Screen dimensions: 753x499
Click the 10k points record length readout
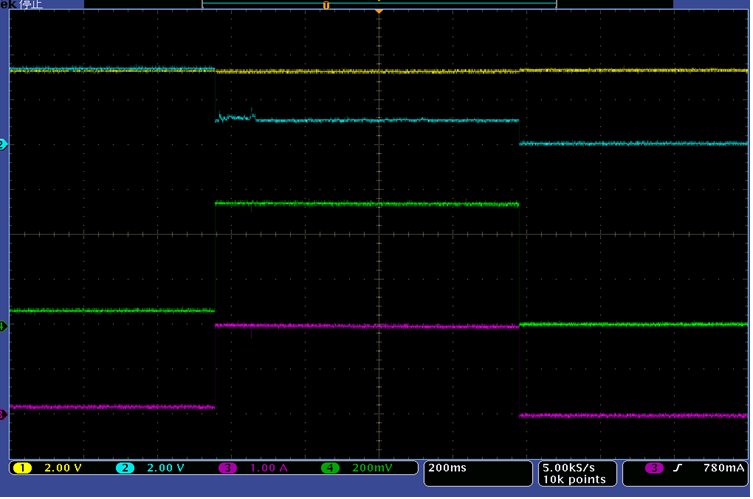point(574,479)
